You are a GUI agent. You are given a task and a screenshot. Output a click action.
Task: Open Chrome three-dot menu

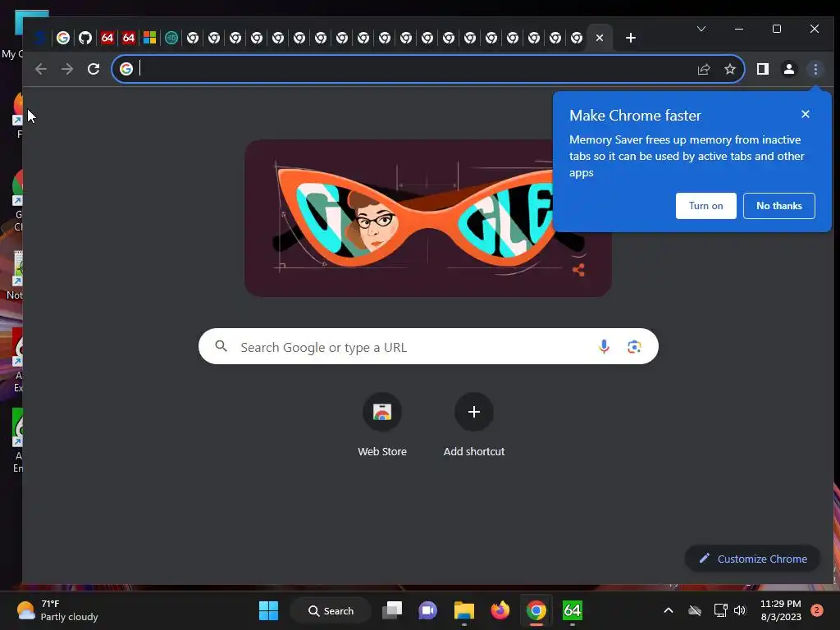815,69
